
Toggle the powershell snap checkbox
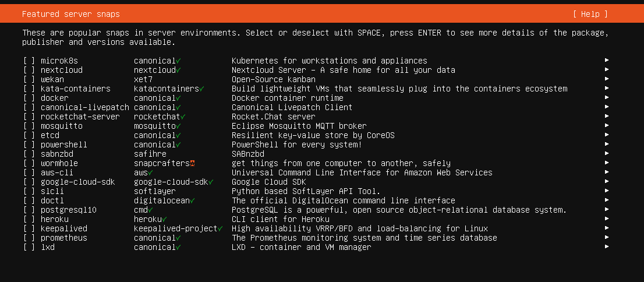click(x=29, y=145)
